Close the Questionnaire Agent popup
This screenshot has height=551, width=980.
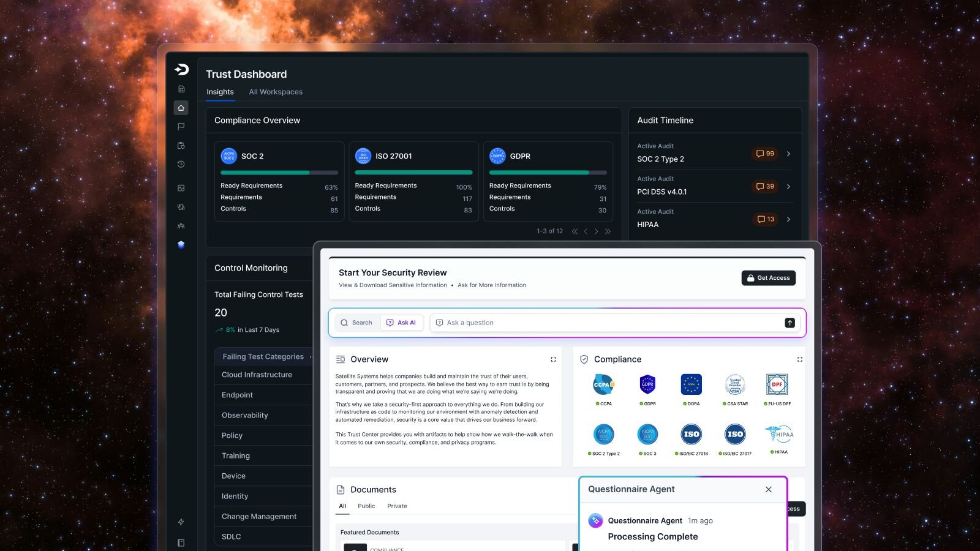click(x=769, y=489)
